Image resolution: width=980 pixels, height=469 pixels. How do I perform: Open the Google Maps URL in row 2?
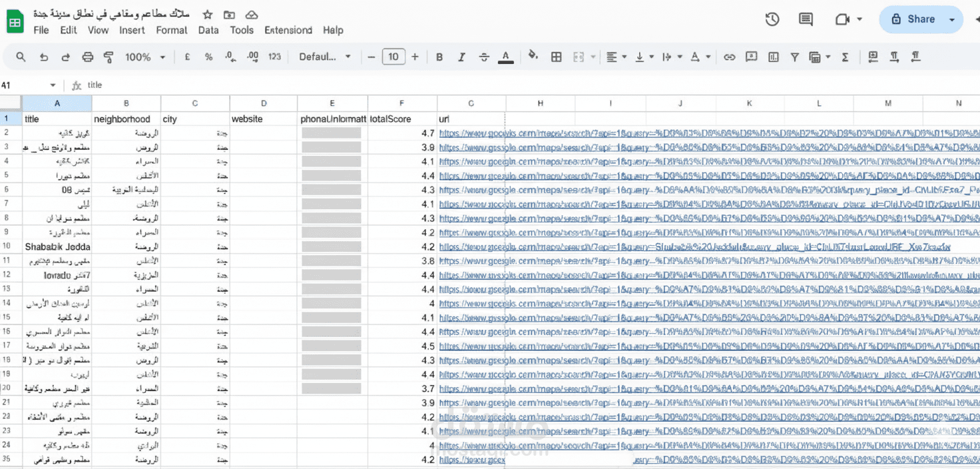[x=709, y=134]
